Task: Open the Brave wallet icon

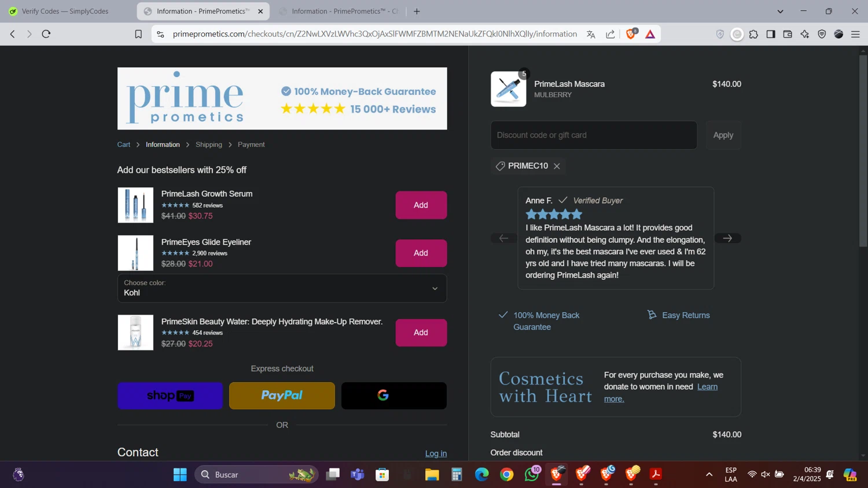Action: click(788, 34)
